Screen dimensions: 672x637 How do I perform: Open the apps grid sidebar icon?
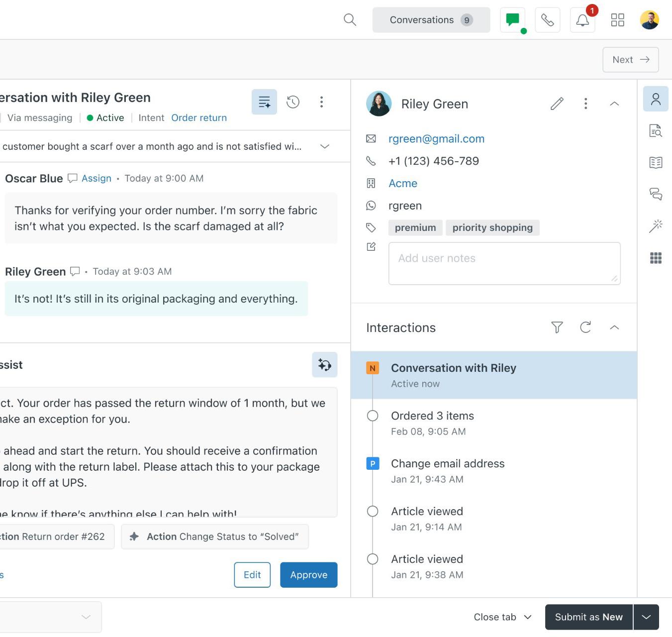pyautogui.click(x=656, y=258)
